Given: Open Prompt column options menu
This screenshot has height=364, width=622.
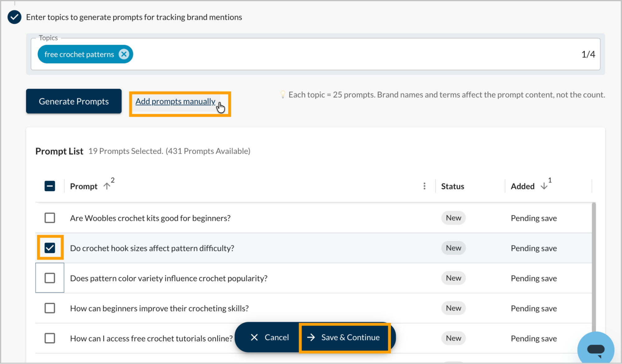Looking at the screenshot, I should coord(424,186).
